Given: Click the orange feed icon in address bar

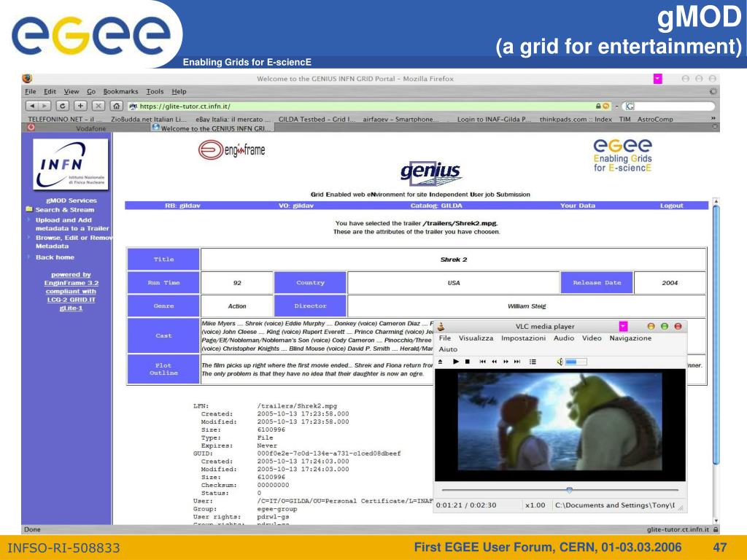Looking at the screenshot, I should coord(606,106).
